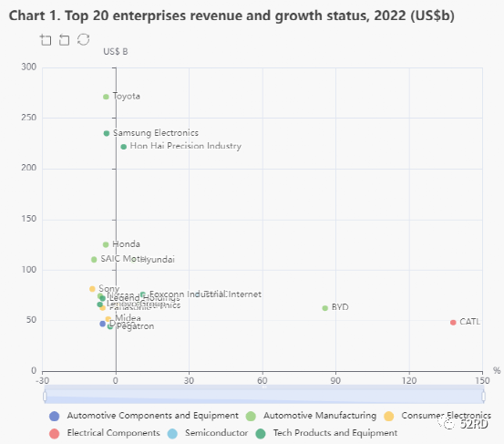The width and height of the screenshot is (504, 444).
Task: Click the US$ B axis title
Action: 116,51
